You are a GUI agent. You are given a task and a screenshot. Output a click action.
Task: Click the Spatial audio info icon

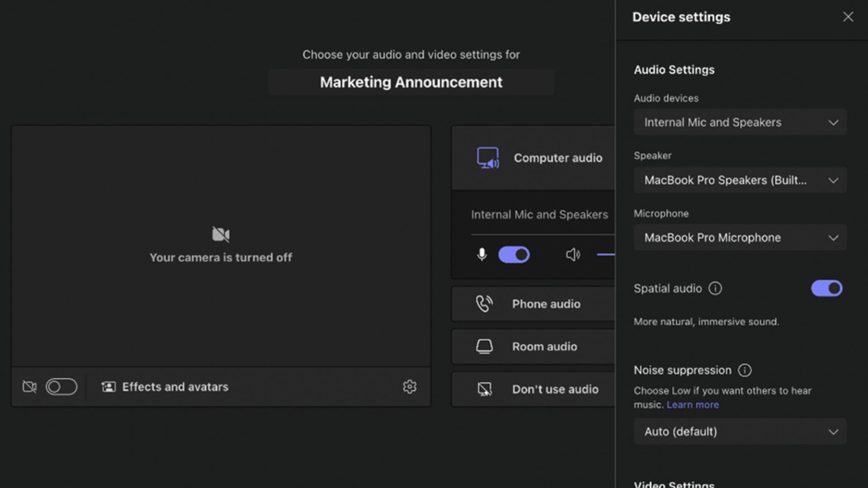[x=715, y=288]
